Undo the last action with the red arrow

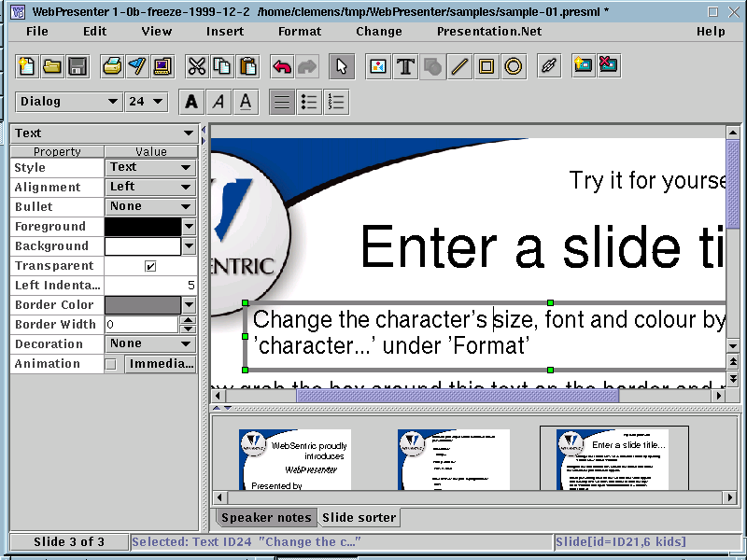coord(282,66)
